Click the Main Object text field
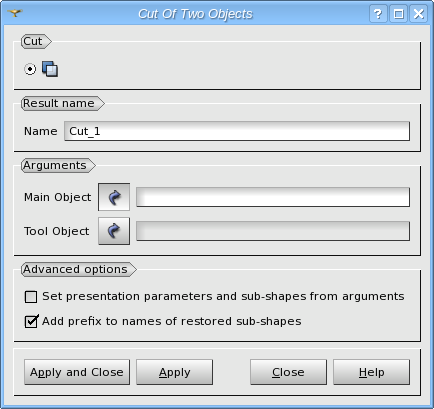 273,197
